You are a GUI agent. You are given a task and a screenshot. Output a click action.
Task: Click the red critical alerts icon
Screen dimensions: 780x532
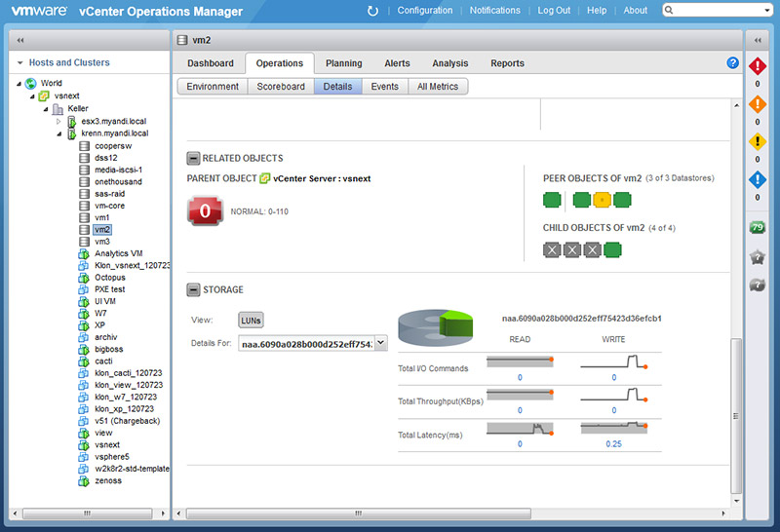(x=758, y=66)
